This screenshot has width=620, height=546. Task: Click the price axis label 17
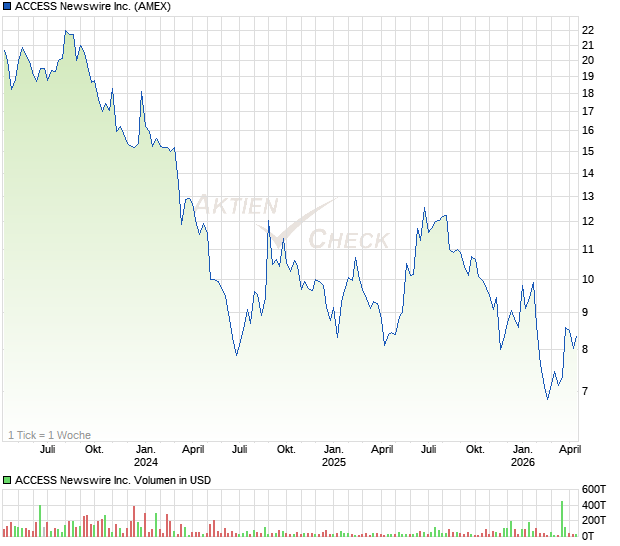click(588, 111)
